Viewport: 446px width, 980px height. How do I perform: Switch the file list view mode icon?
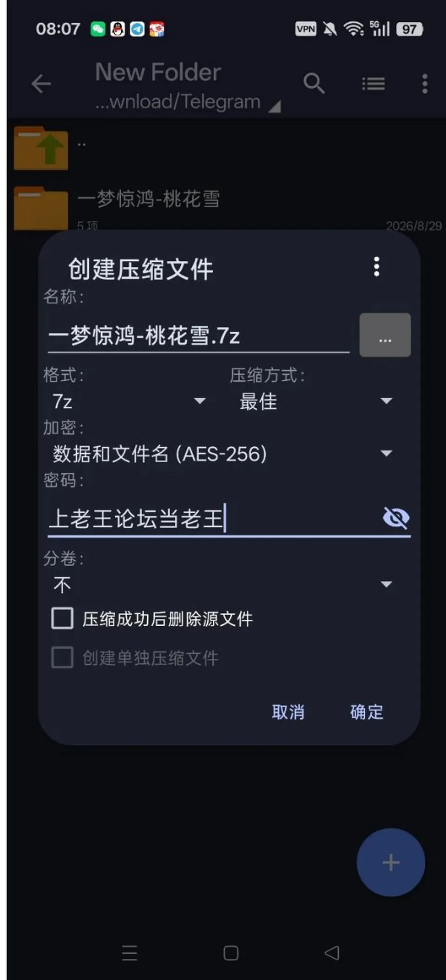pyautogui.click(x=374, y=84)
